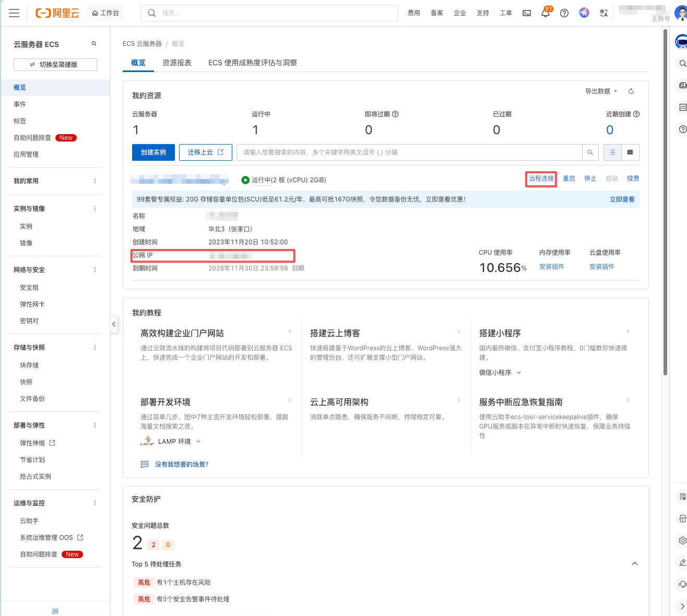Open the 费用 menu in top bar
Screen dimensions: 687x616
click(414, 13)
